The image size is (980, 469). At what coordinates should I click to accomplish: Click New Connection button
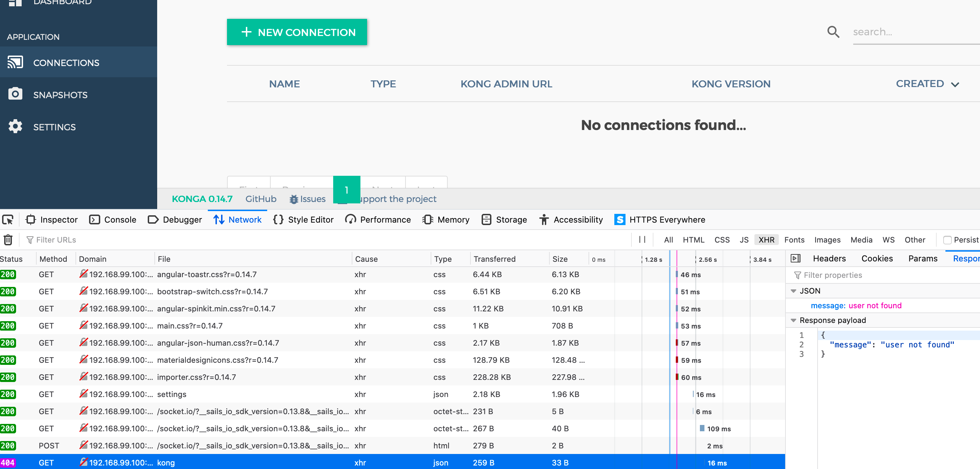click(x=297, y=32)
